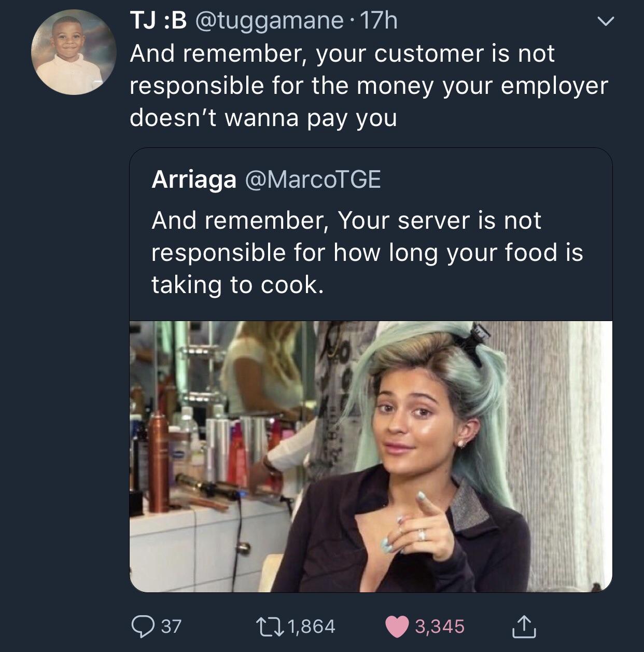View the 1,864 retweets count

click(311, 626)
